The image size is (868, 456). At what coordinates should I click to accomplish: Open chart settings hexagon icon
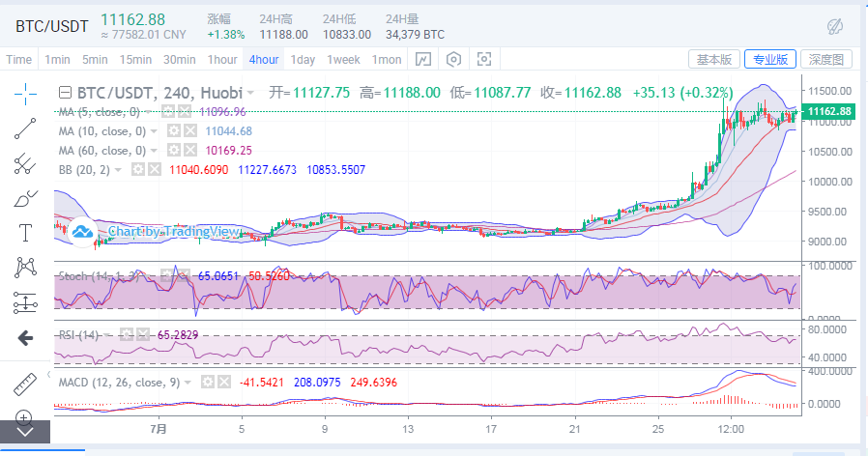[x=453, y=60]
